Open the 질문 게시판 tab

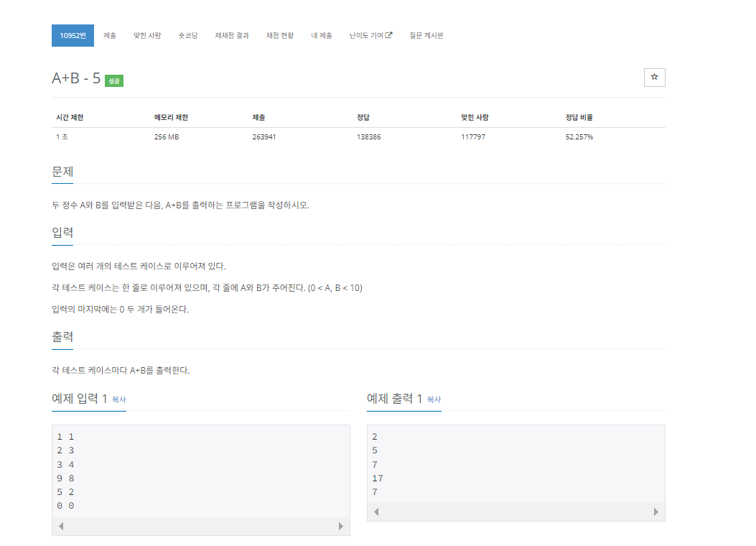pos(426,36)
